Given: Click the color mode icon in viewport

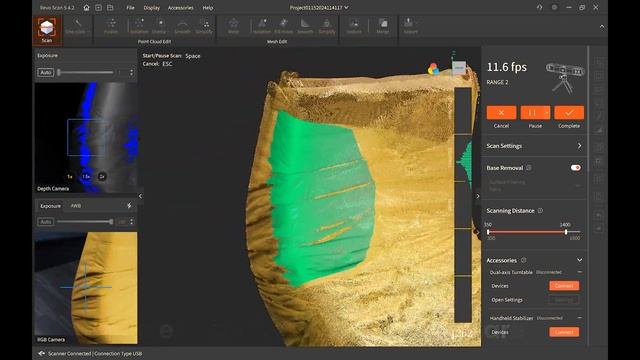Looking at the screenshot, I should coord(433,69).
